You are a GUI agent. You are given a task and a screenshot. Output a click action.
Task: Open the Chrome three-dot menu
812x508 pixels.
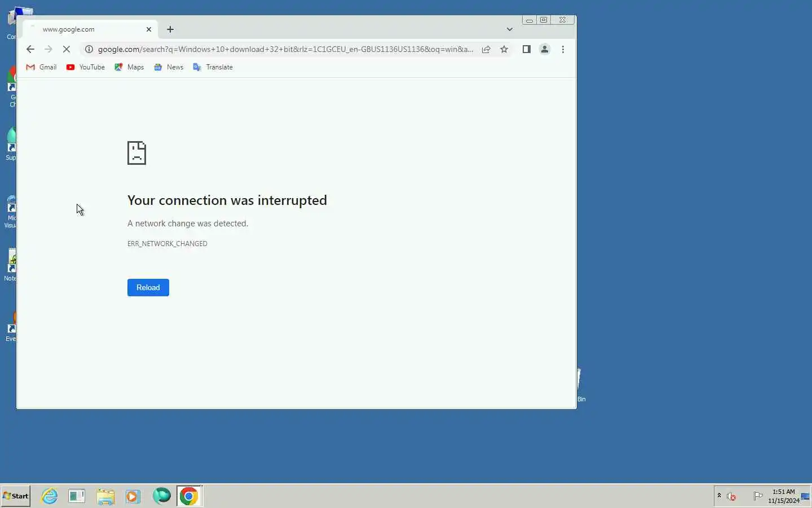point(563,50)
